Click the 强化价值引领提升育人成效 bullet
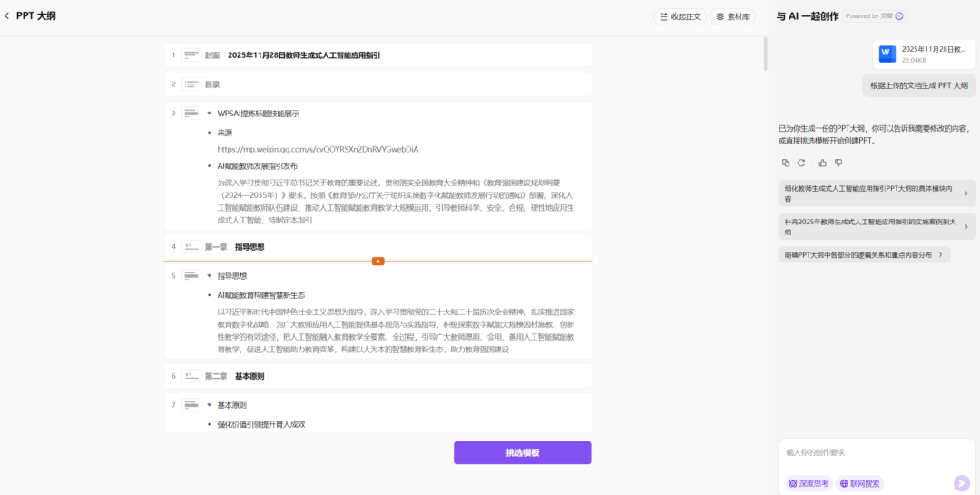Screen dimensions: 980x495 click(x=261, y=425)
